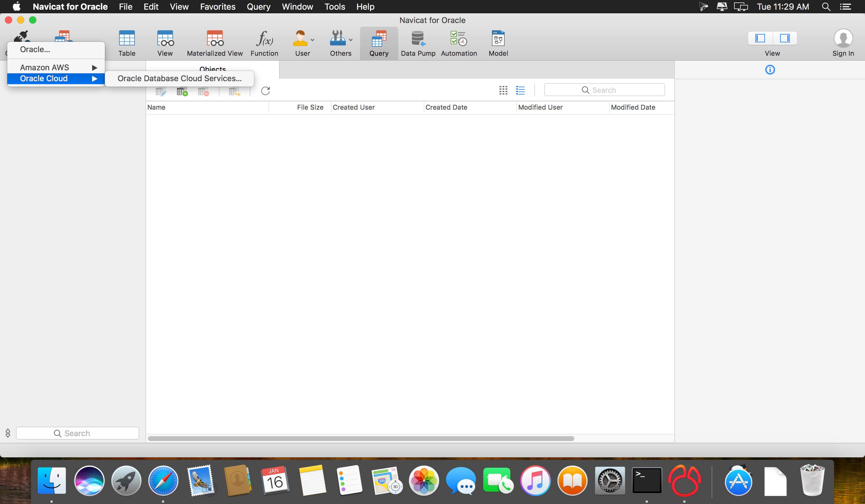This screenshot has height=504, width=865.
Task: Toggle the left sidebar pane
Action: (x=760, y=38)
